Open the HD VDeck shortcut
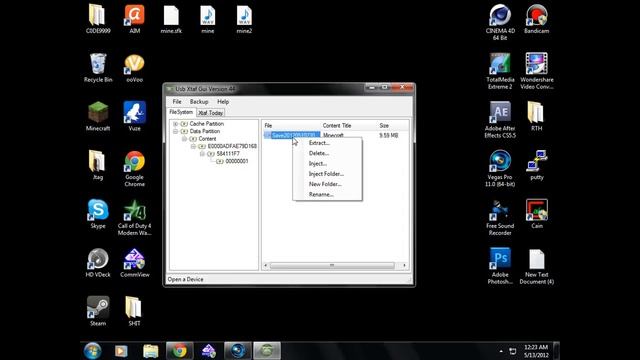This screenshot has height=360, width=640. (98, 262)
